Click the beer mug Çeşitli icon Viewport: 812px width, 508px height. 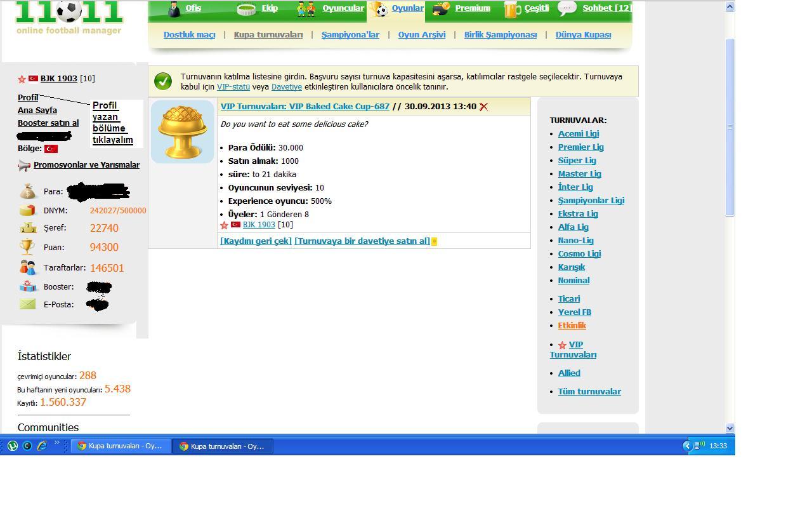coord(511,9)
